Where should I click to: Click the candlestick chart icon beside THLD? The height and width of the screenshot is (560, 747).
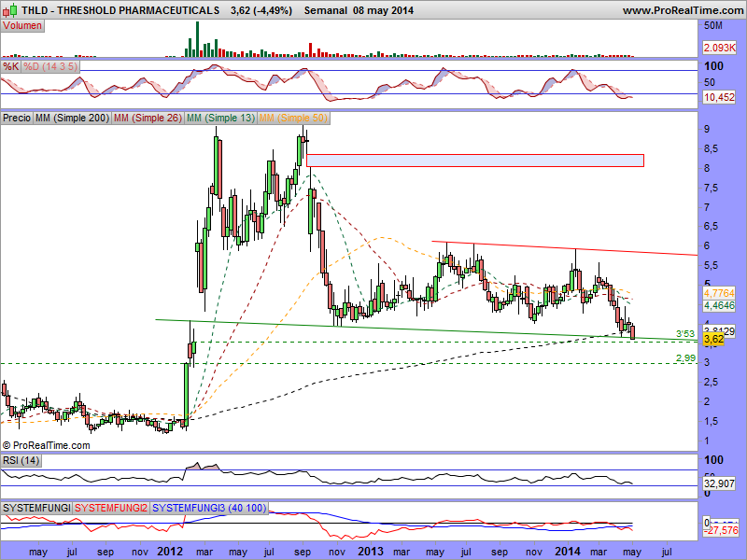10,9
